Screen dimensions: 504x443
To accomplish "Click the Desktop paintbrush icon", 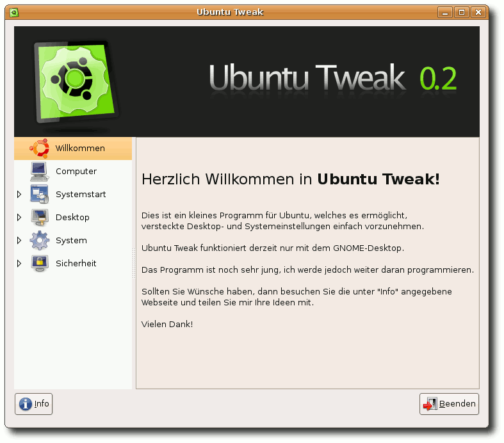I will coord(40,218).
